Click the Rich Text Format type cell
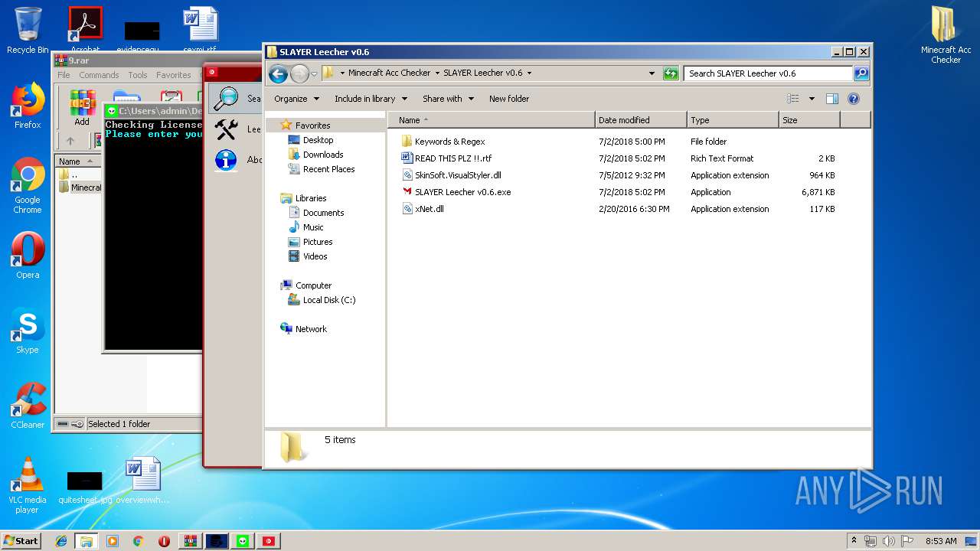 tap(722, 158)
